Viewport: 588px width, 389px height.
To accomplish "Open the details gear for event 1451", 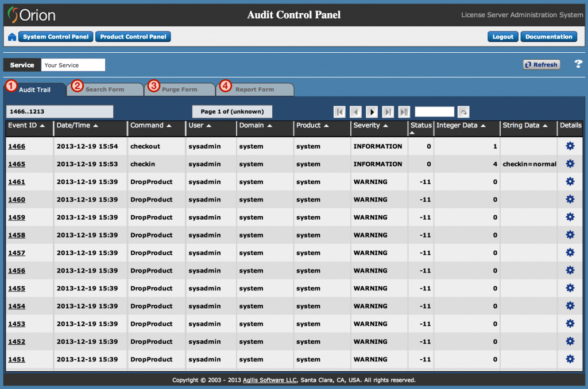I will click(x=569, y=359).
